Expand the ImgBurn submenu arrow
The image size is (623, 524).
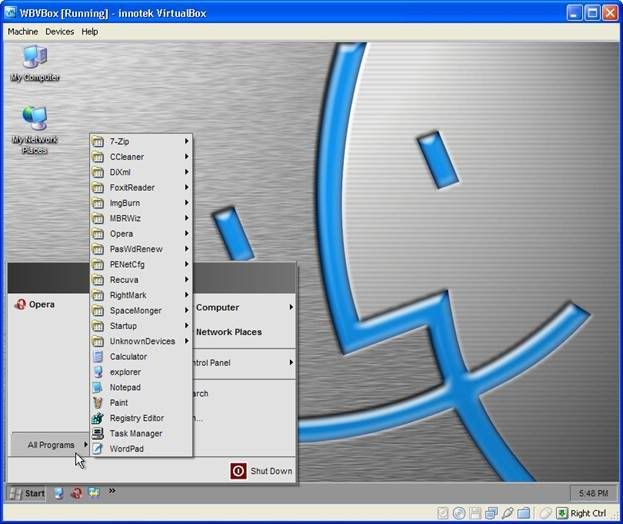186,203
